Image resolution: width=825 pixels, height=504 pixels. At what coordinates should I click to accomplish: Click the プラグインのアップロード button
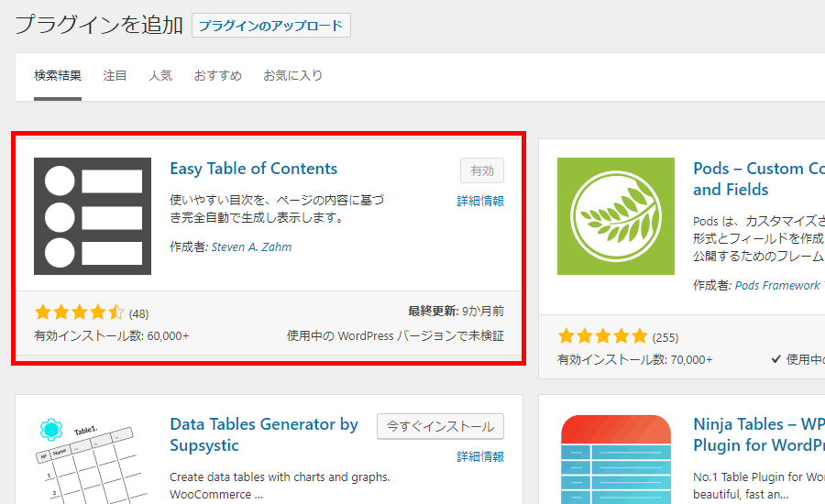271,26
